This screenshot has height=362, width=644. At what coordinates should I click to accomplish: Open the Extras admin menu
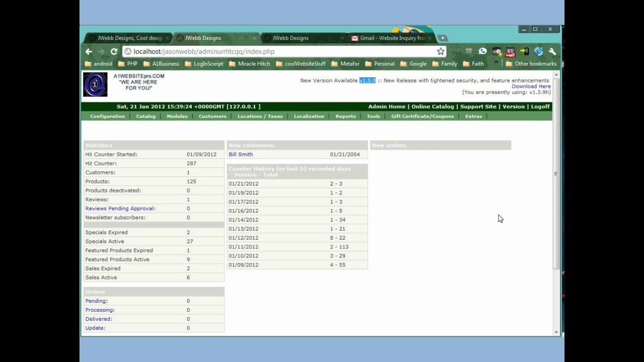(x=473, y=116)
